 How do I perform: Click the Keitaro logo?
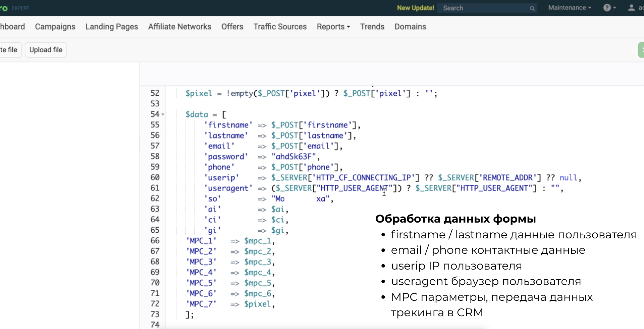coord(4,8)
